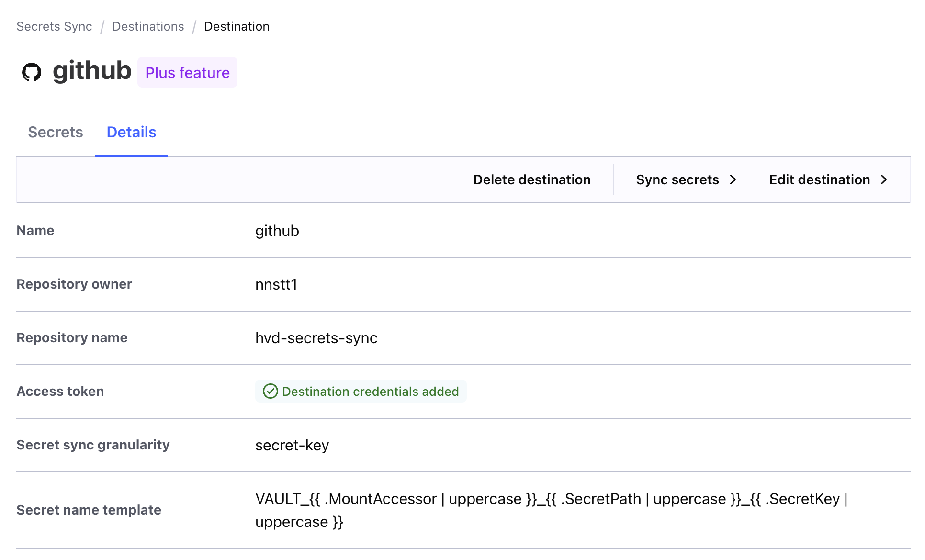925x560 pixels.
Task: Click the chevron next to Sync secrets
Action: (733, 180)
